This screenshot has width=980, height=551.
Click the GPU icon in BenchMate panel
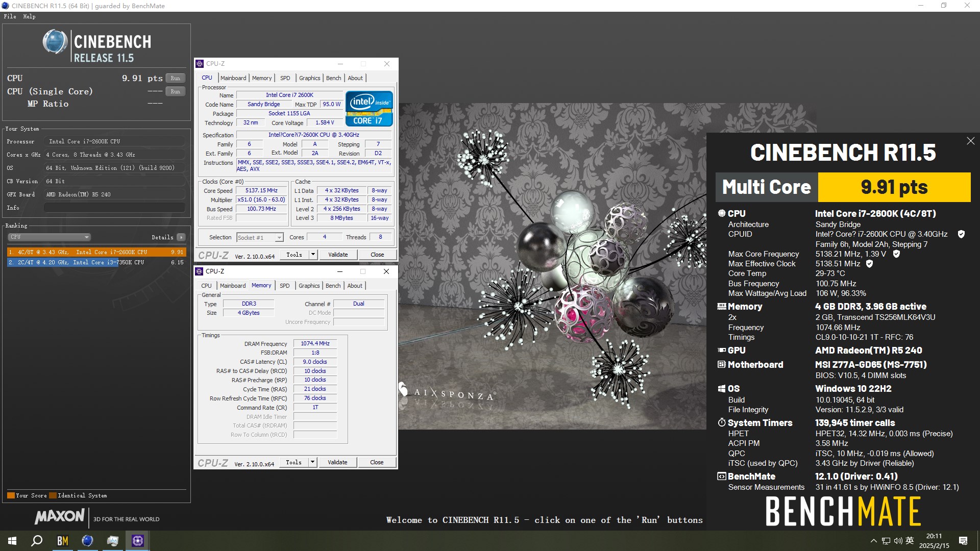click(x=722, y=350)
